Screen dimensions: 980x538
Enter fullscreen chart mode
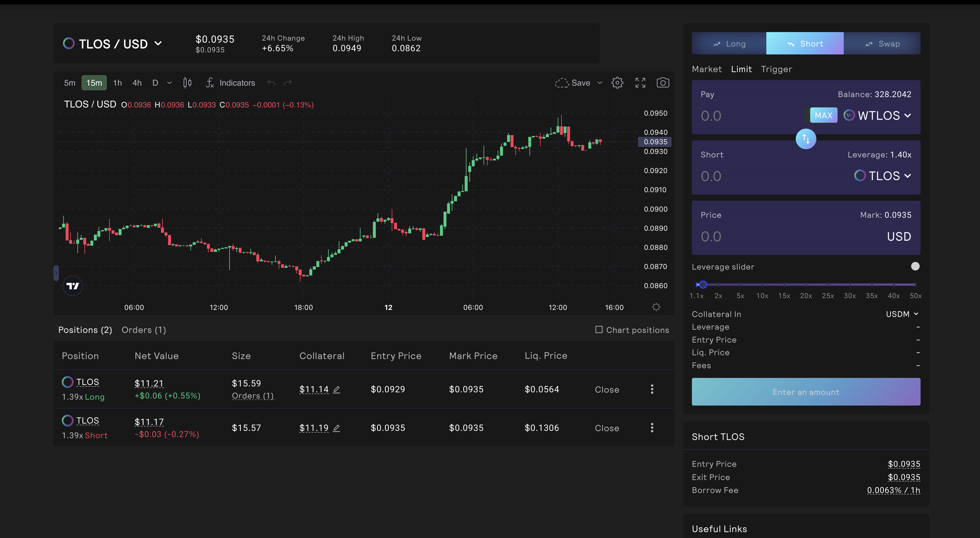[640, 83]
